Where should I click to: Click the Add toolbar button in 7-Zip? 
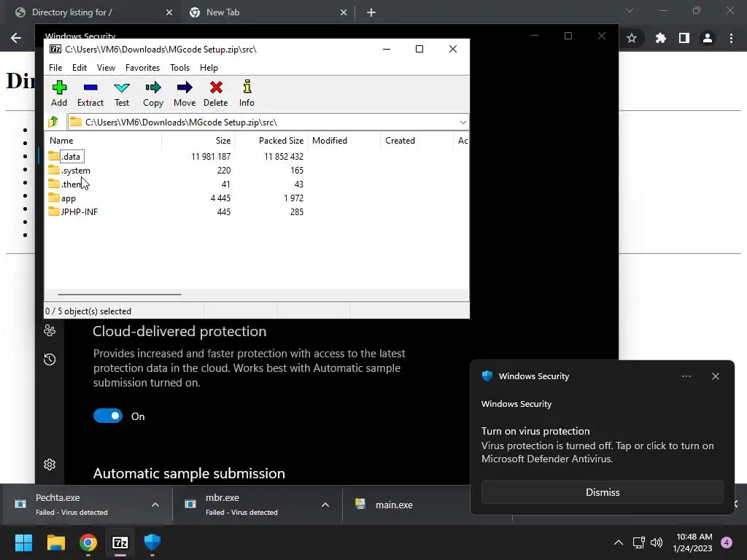(x=59, y=93)
